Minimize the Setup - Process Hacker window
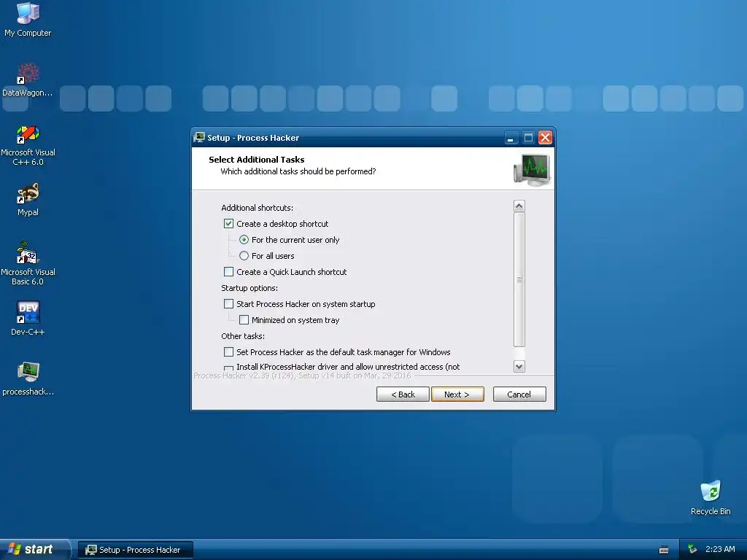Screen dimensions: 747x560 click(x=511, y=138)
